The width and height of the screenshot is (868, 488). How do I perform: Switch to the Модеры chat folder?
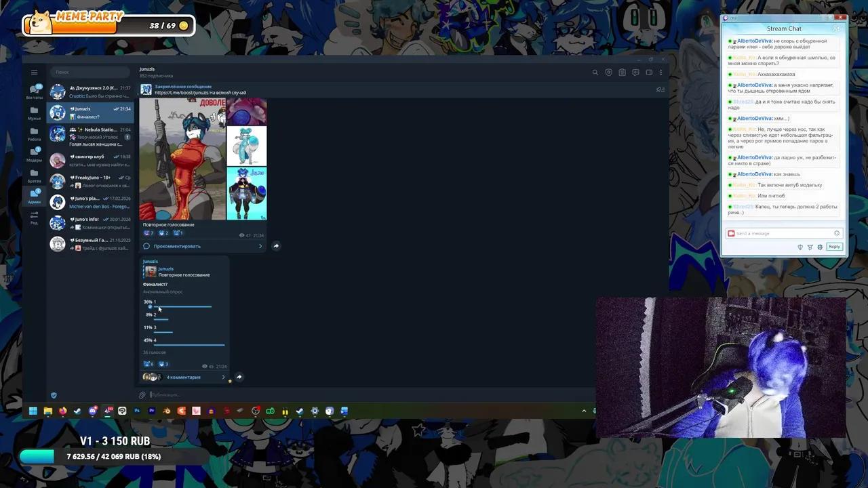pos(34,155)
